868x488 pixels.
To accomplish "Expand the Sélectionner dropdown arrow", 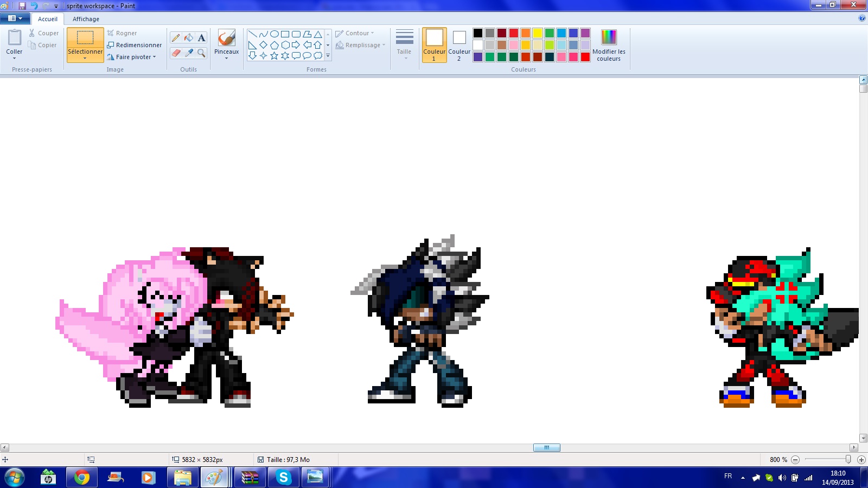I will [85, 58].
